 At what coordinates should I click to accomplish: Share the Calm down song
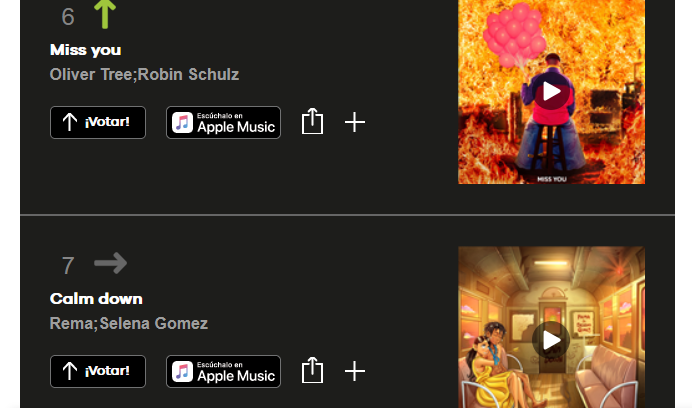312,370
